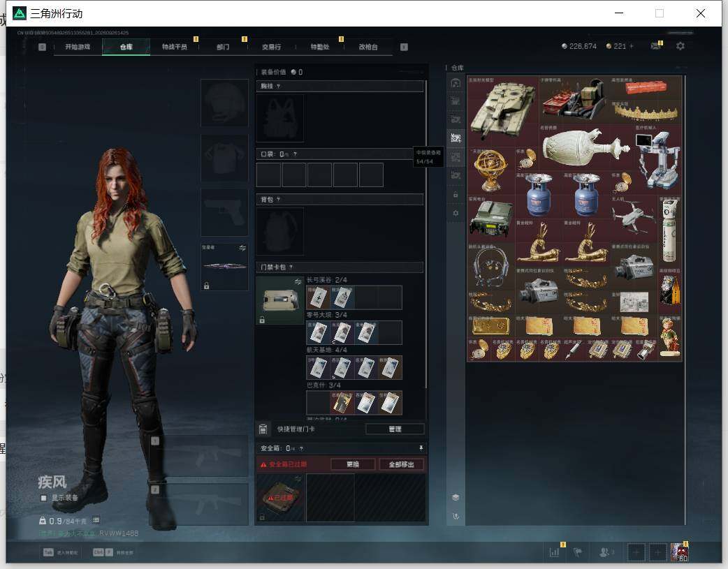Click the player avatar in bottom corner
The width and height of the screenshot is (728, 569).
pyautogui.click(x=679, y=552)
